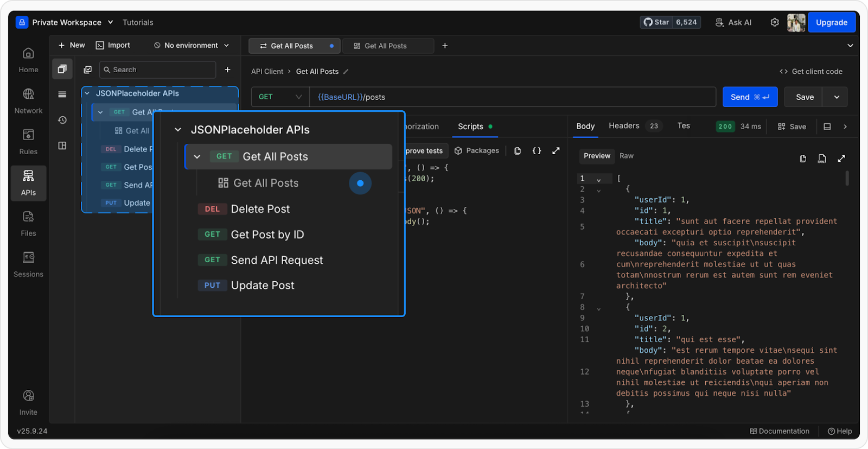
Task: Click the format braces icon in scripts toolbar
Action: (537, 151)
